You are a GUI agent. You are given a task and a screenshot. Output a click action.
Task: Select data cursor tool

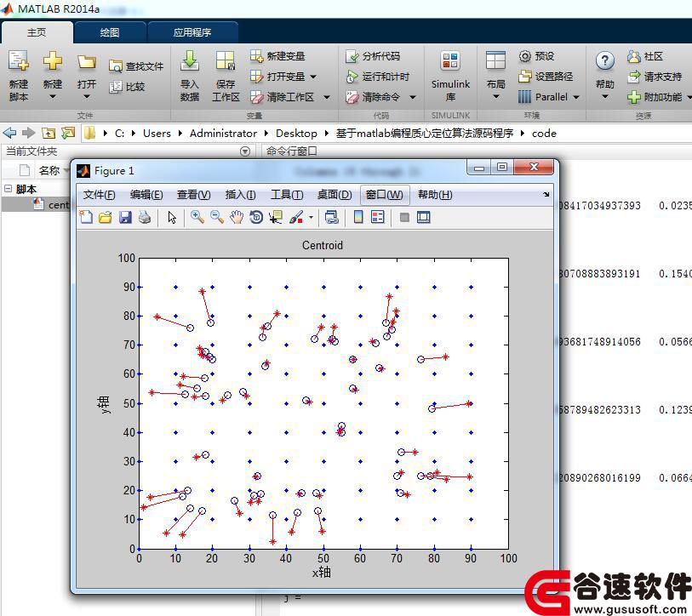(x=276, y=217)
